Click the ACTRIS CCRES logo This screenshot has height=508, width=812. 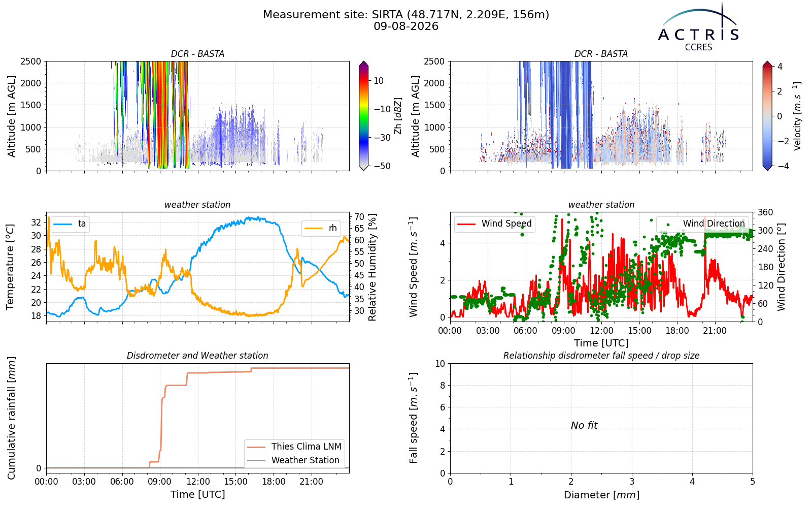click(x=698, y=26)
